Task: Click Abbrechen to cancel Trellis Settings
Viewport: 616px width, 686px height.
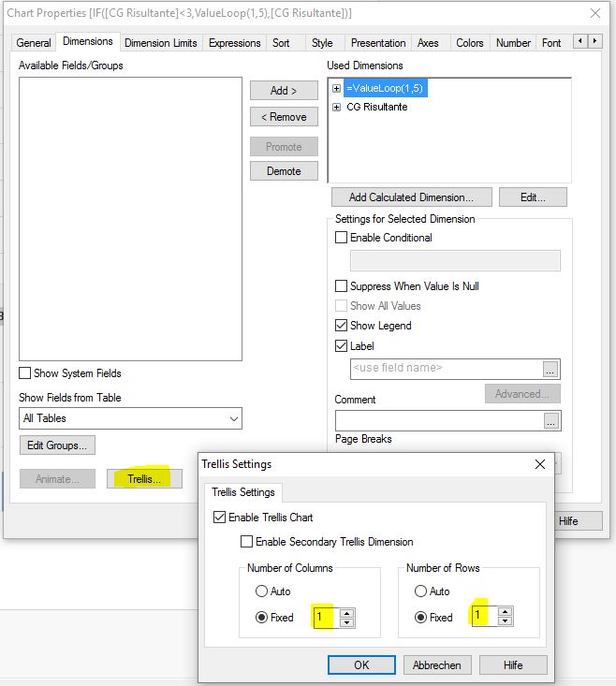Action: (437, 665)
